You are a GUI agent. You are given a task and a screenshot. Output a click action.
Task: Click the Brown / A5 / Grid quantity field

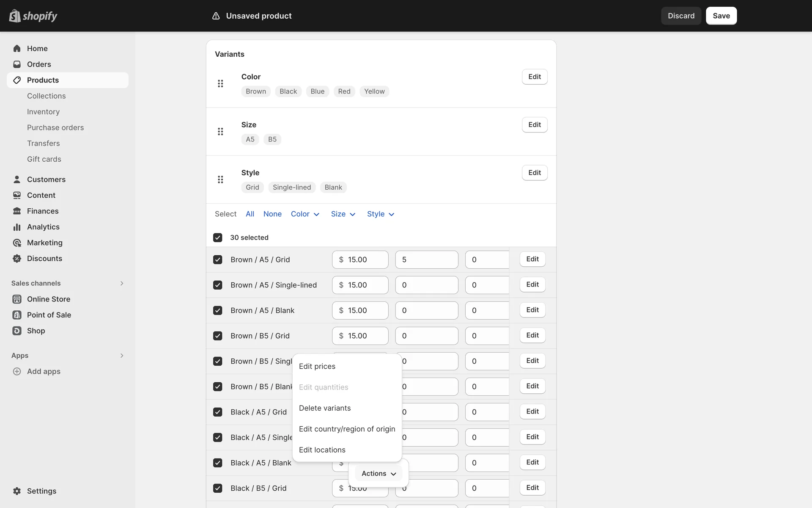click(x=426, y=260)
